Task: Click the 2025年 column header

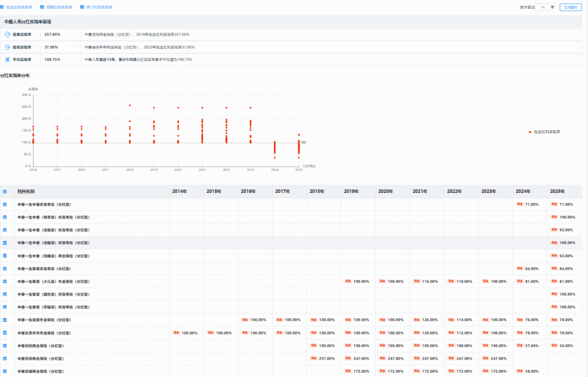Action: coord(558,191)
